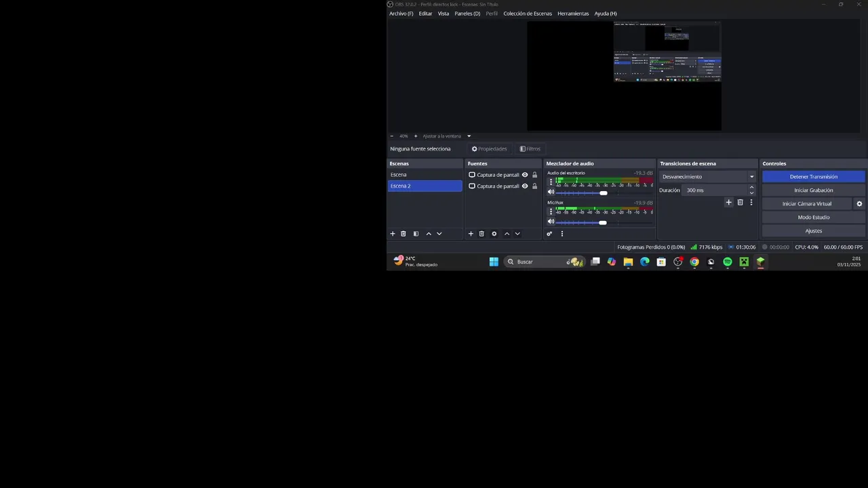Open the Archivo (F) menu
This screenshot has width=868, height=488.
click(x=401, y=14)
